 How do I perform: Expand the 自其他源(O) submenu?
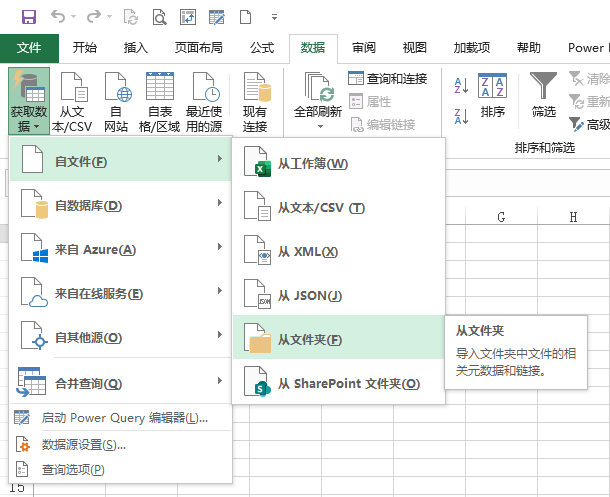tap(121, 335)
